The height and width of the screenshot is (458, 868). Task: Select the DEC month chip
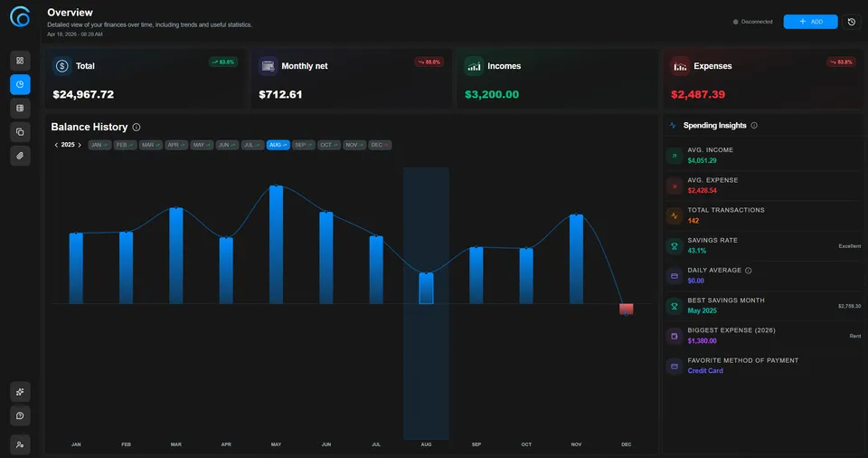(380, 145)
